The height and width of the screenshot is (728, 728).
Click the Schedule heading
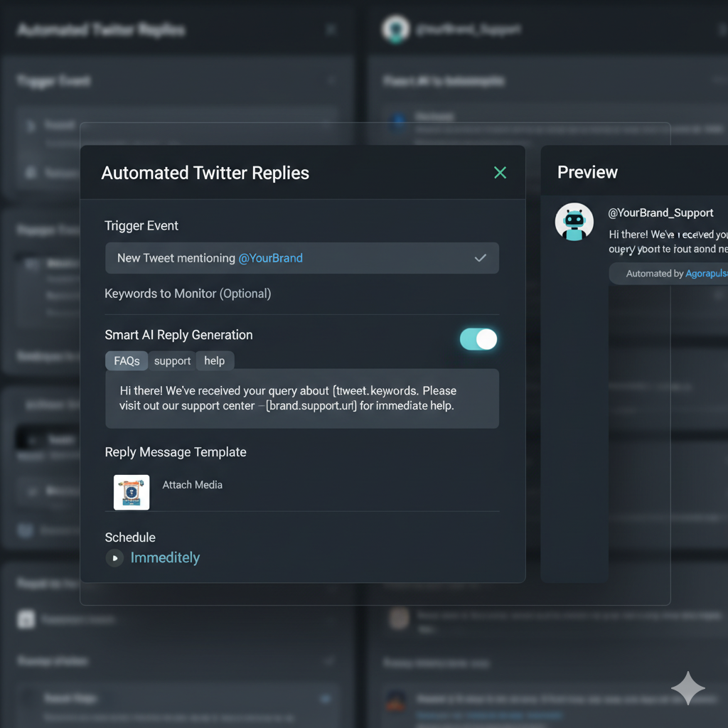point(130,537)
